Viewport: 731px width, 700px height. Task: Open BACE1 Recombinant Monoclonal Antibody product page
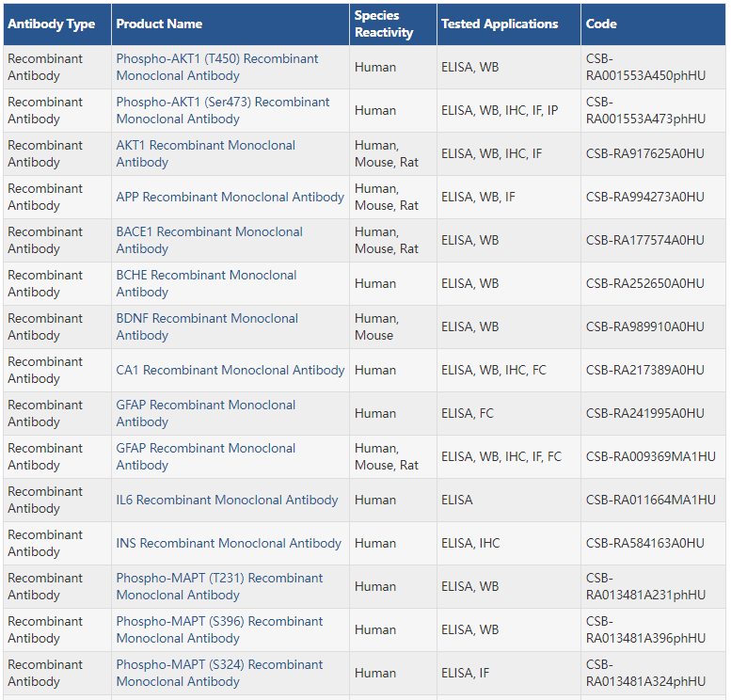click(x=209, y=232)
